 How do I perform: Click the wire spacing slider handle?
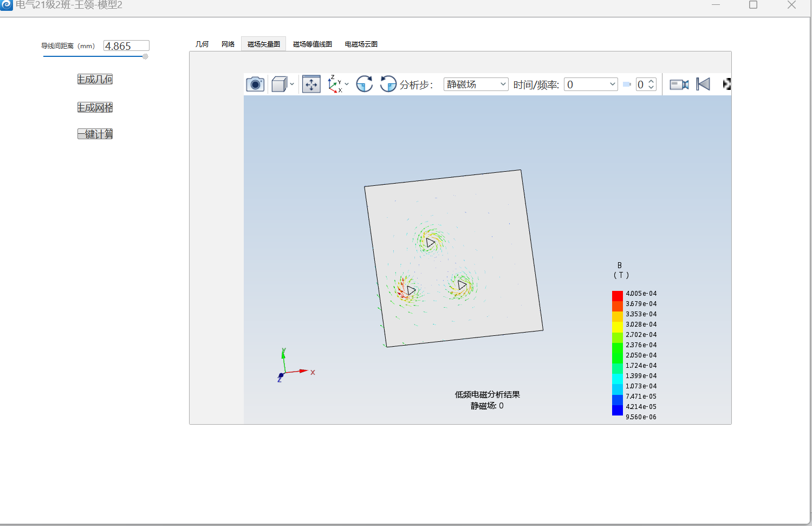(145, 56)
